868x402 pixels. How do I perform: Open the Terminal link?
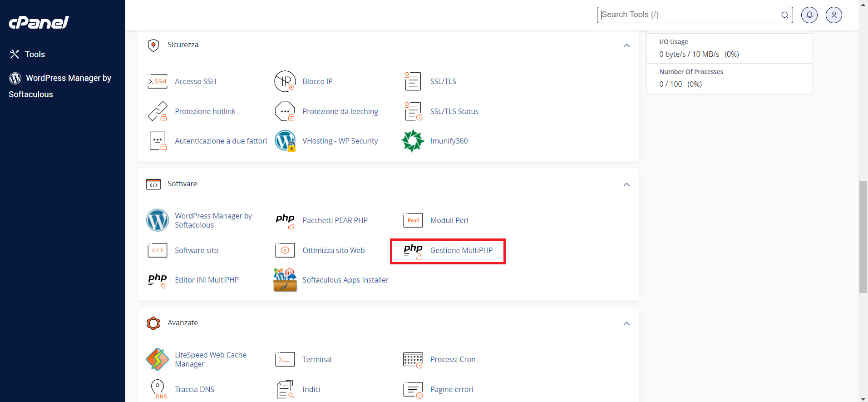pyautogui.click(x=317, y=359)
